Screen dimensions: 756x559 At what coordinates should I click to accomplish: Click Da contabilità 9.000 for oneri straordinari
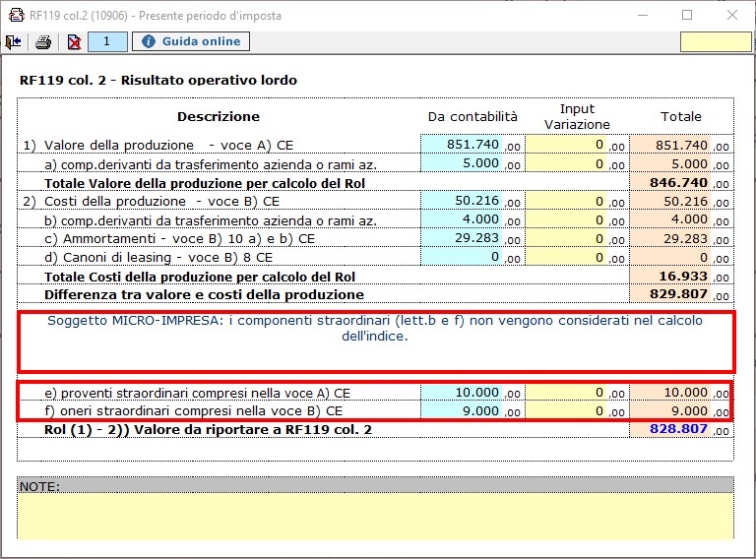point(461,410)
